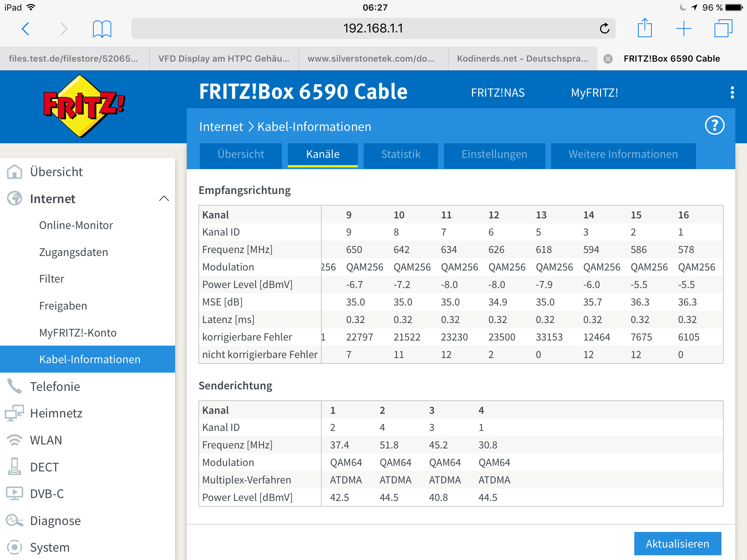This screenshot has width=747, height=560.
Task: Click the phone icon beside Telefonie
Action: [x=15, y=386]
